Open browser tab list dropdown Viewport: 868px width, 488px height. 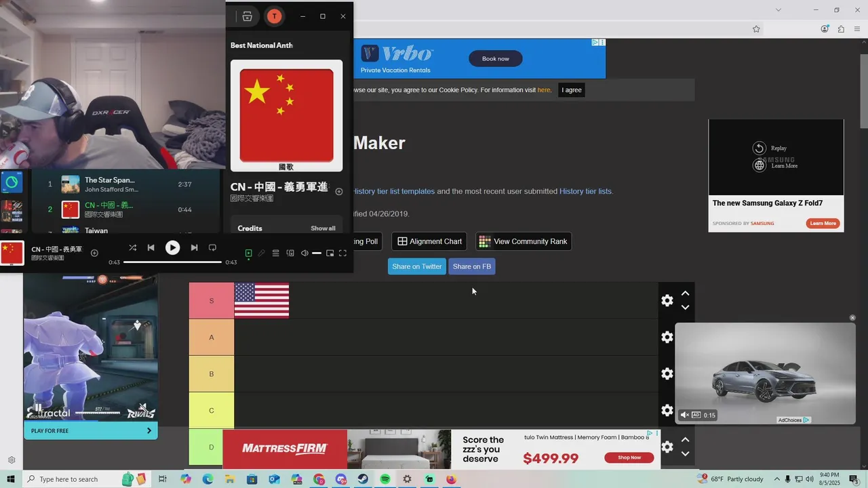tap(778, 9)
